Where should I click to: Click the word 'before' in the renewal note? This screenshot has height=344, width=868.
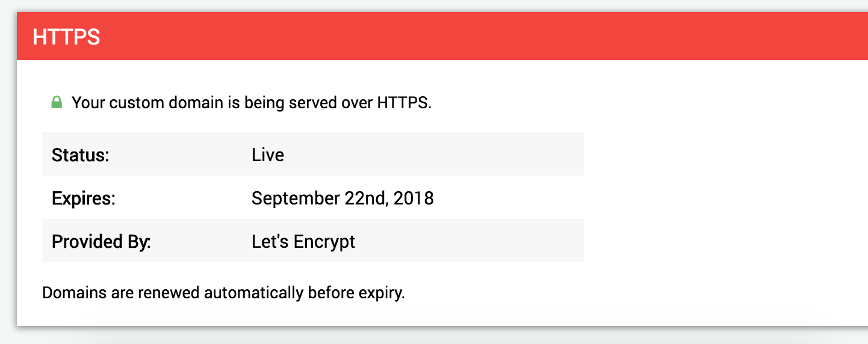pos(328,293)
